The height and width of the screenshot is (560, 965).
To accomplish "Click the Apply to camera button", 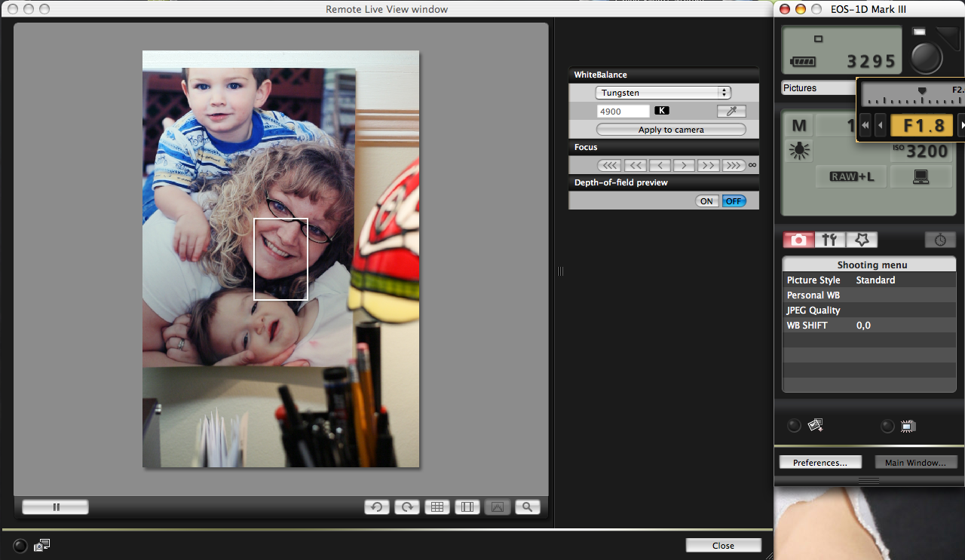I will click(x=670, y=130).
